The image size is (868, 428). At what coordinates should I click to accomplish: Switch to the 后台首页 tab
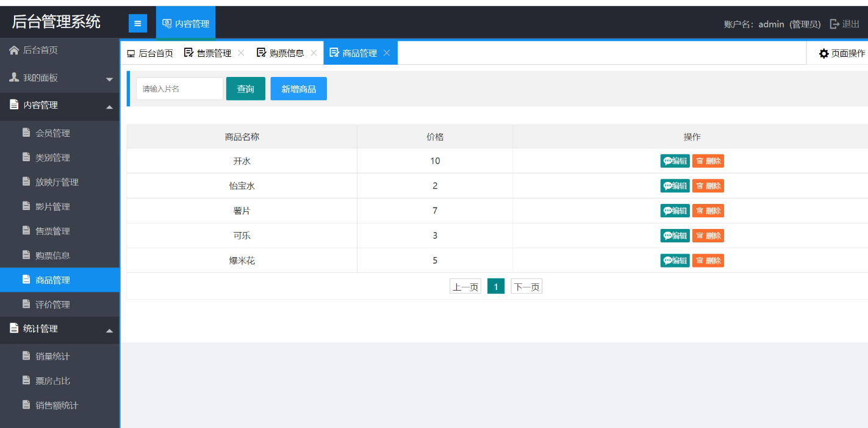point(149,53)
